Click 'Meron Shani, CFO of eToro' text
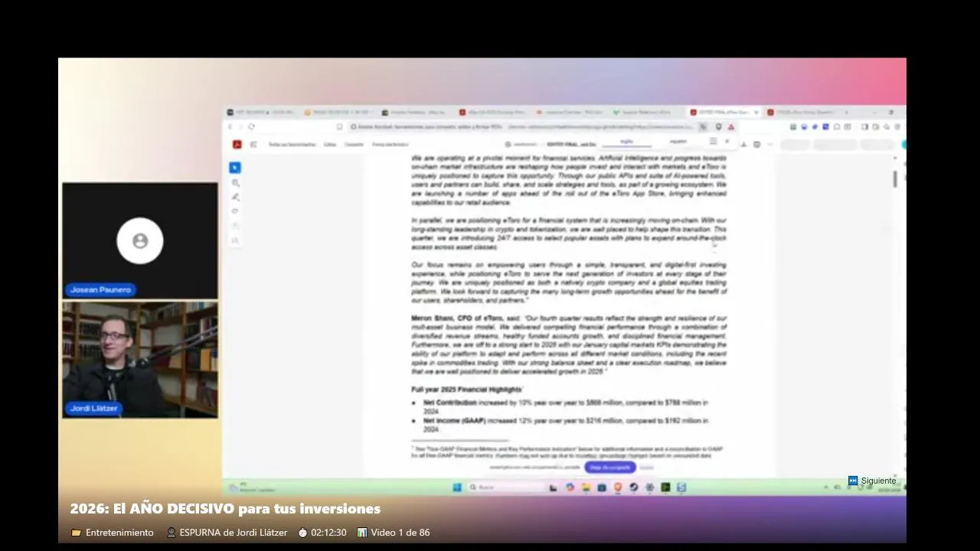The image size is (980, 551). (x=456, y=318)
